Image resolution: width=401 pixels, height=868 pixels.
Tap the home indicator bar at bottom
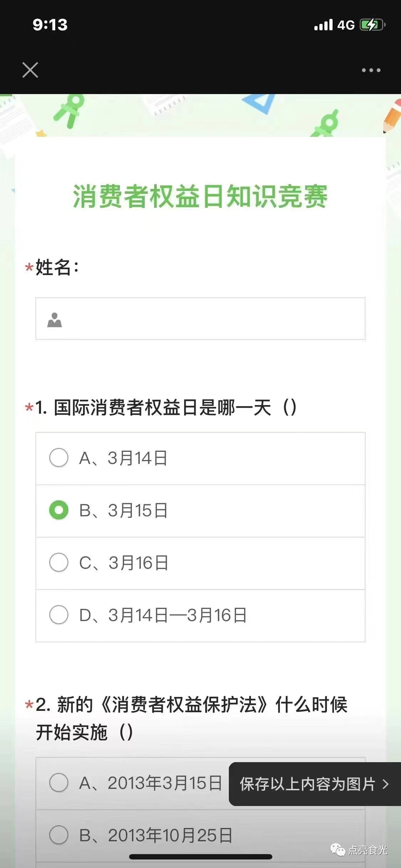(200, 857)
